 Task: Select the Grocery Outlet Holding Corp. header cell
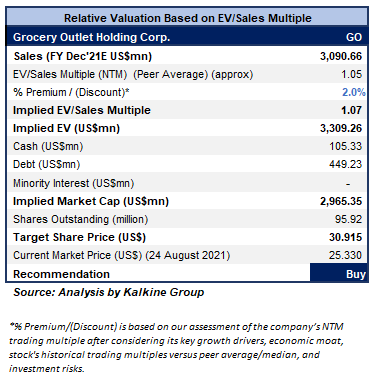tap(91, 37)
